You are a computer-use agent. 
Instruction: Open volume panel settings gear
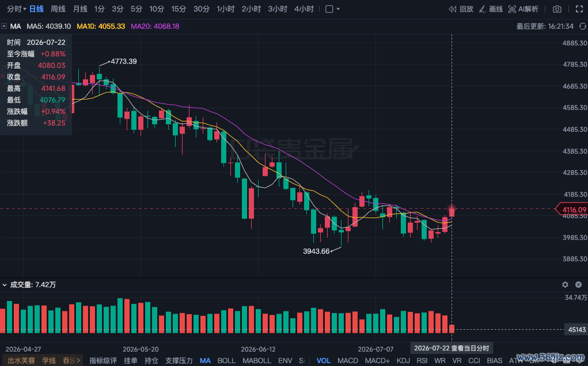point(565,285)
